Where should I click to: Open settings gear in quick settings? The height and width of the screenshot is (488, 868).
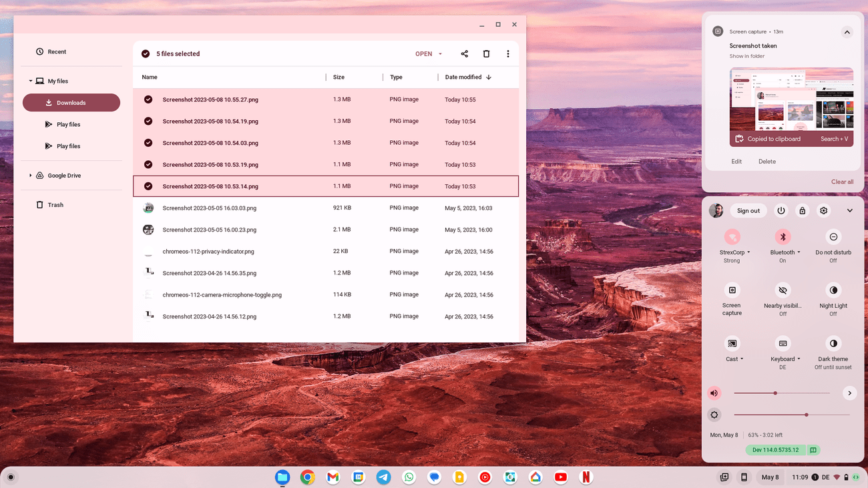[823, 211]
